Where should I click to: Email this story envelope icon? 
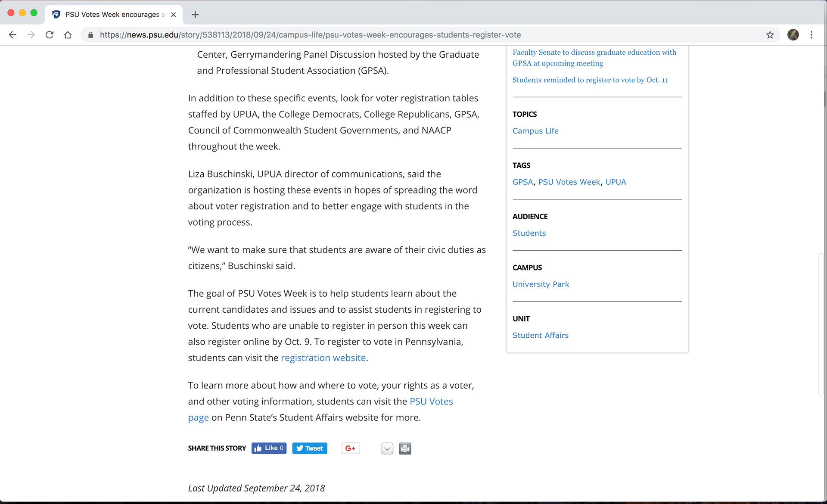[387, 448]
